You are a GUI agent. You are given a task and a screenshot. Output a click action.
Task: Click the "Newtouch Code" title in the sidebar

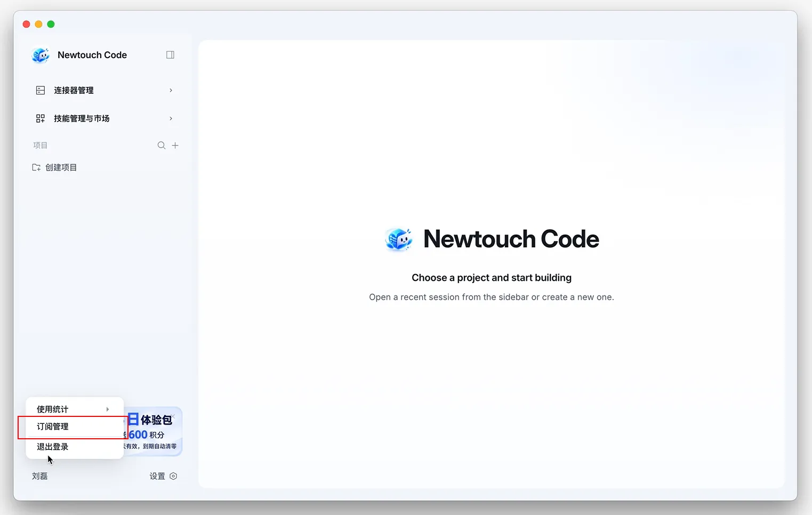tap(92, 55)
